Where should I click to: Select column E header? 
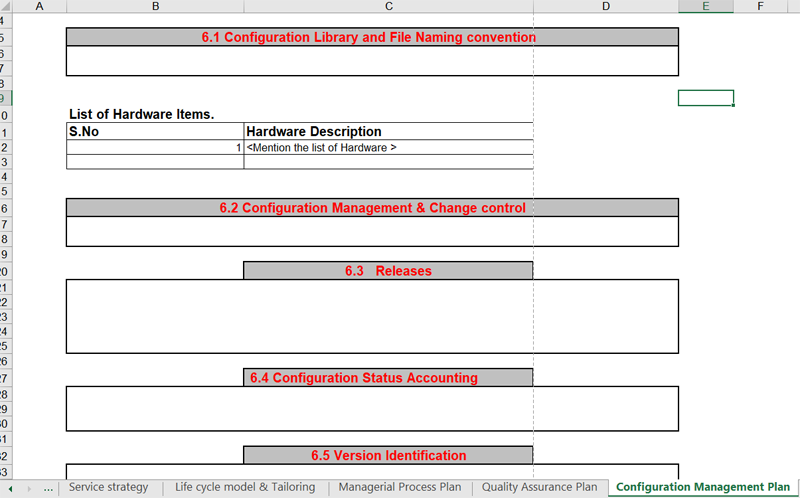(705, 6)
